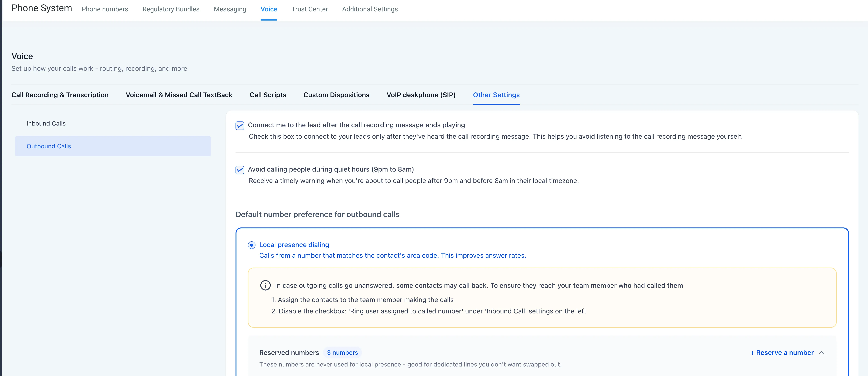Collapse the Reserved numbers section chevron
The width and height of the screenshot is (868, 376).
[x=821, y=352]
